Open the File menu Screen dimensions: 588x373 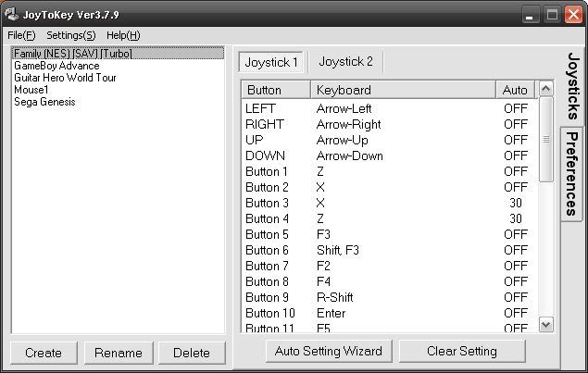point(21,35)
